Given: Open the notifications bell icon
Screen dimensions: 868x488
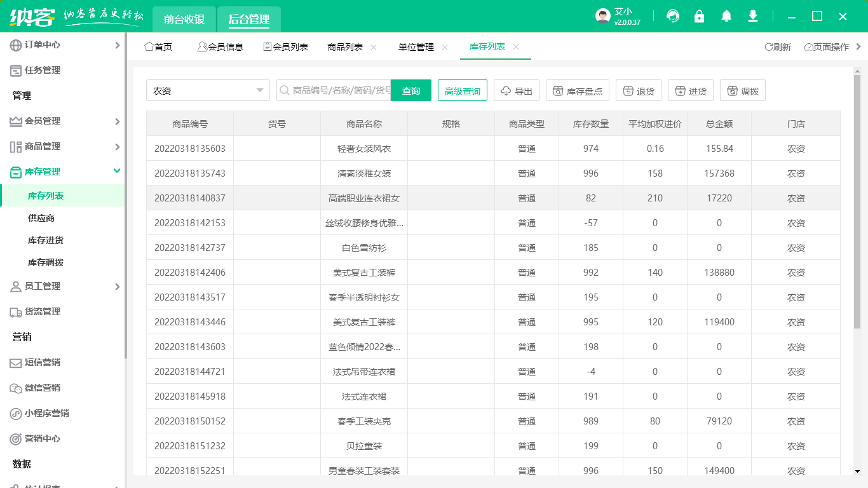Looking at the screenshot, I should 726,17.
